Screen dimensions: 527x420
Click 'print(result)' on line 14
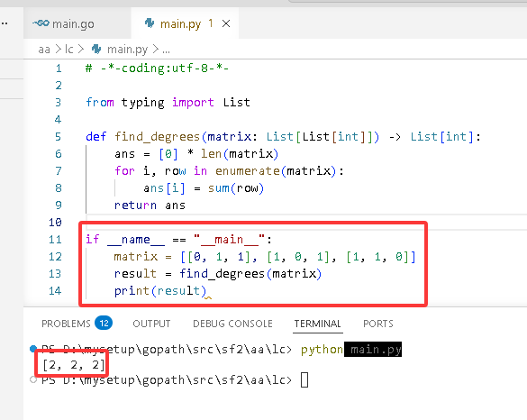point(160,291)
